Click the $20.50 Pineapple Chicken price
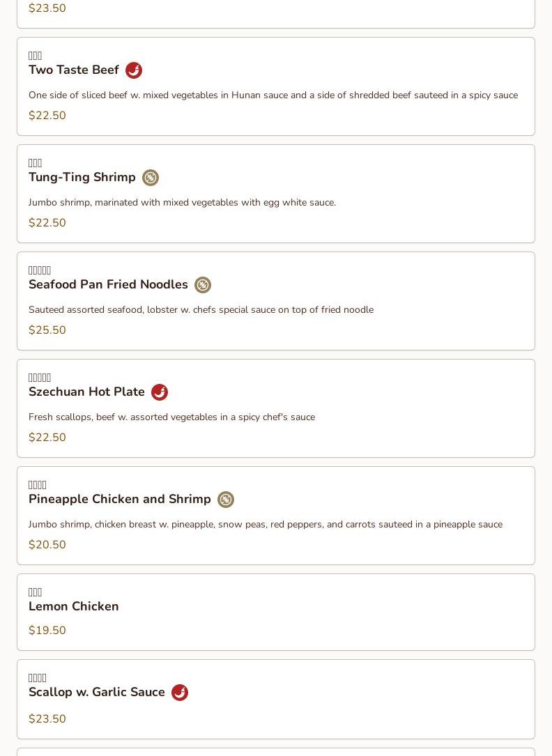This screenshot has width=552, height=756. click(x=47, y=545)
